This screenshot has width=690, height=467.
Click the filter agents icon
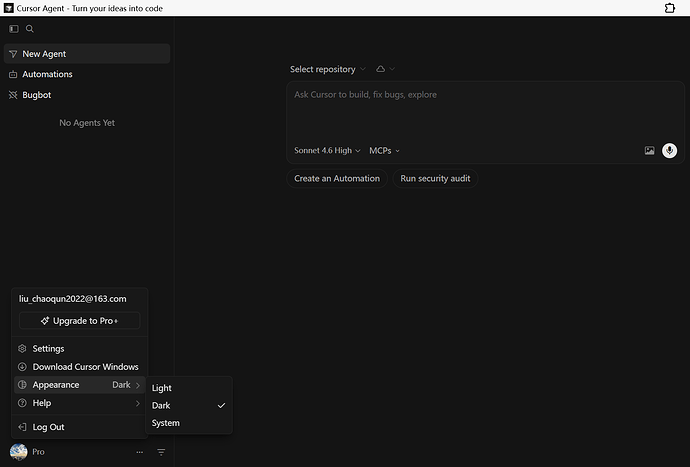(x=161, y=452)
